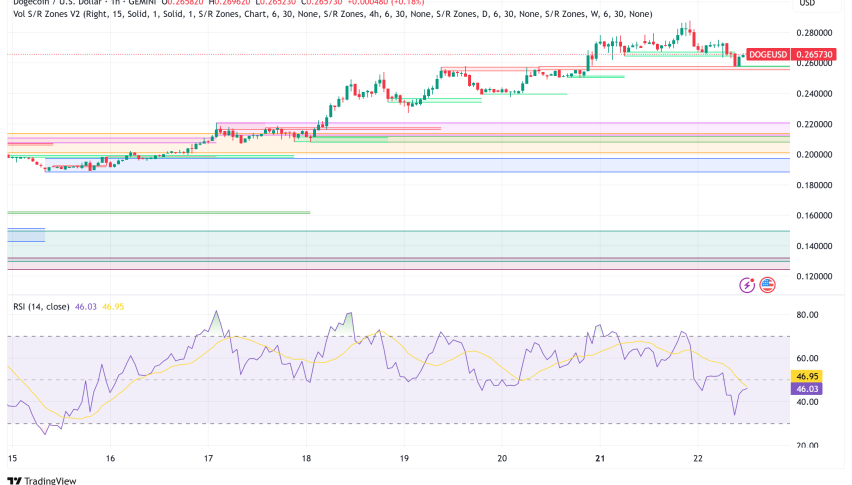Select the Vol S/R Zones V2 indicator legend
This screenshot has height=485, width=852.
pos(333,14)
